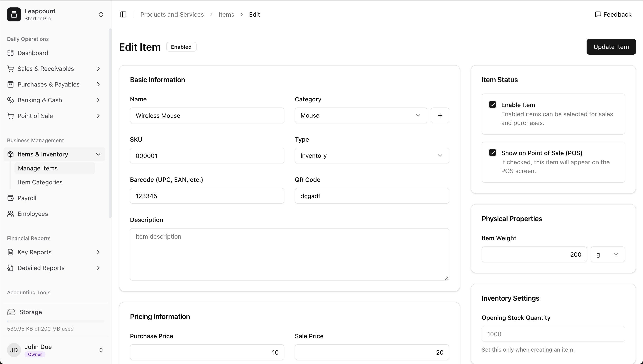Collapse the Items & Inventory section
Viewport: 643px width, 364px height.
pos(98,154)
